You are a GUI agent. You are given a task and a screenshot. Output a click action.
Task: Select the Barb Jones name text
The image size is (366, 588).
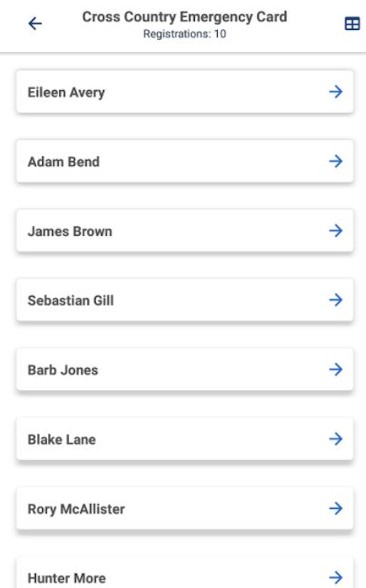point(63,370)
